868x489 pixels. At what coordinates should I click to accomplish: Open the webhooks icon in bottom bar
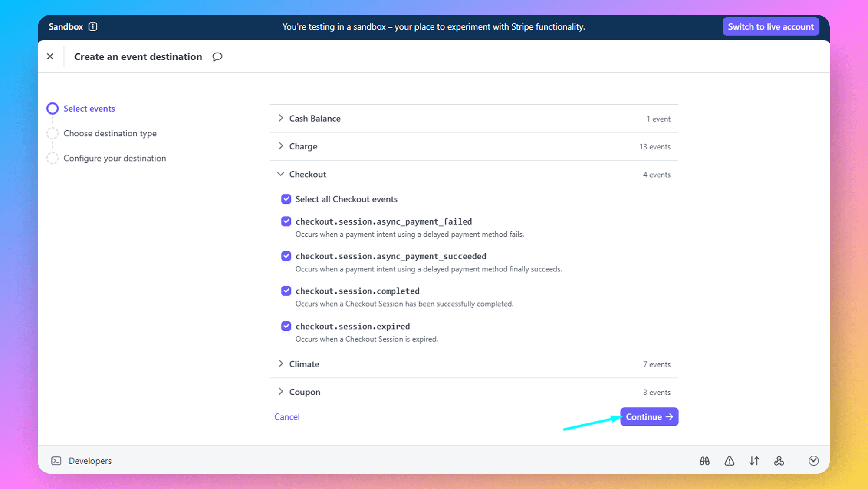pos(779,461)
